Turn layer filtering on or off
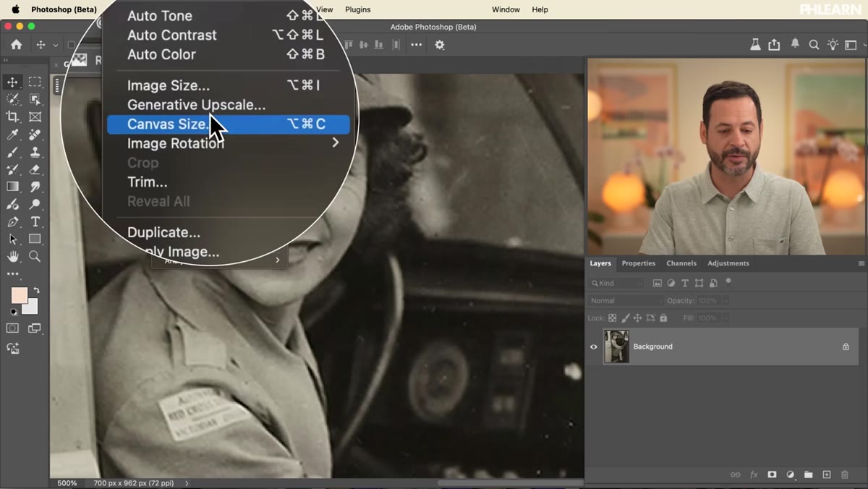 point(728,281)
